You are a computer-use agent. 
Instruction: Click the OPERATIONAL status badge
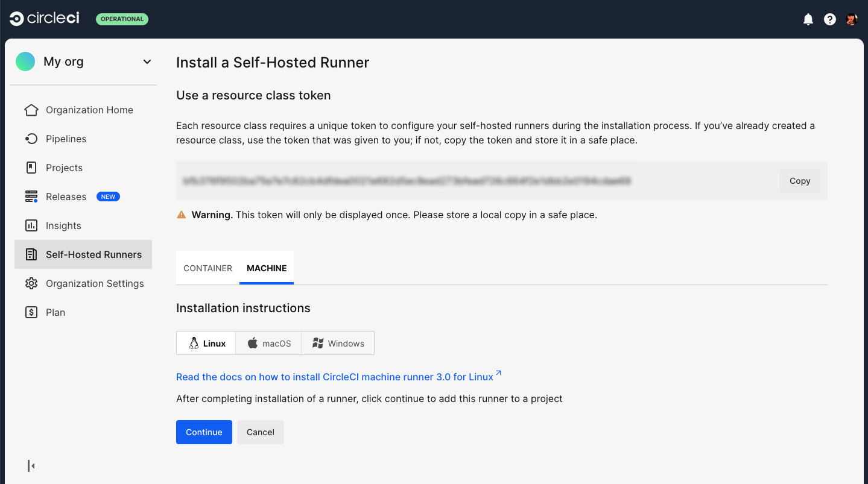point(122,19)
